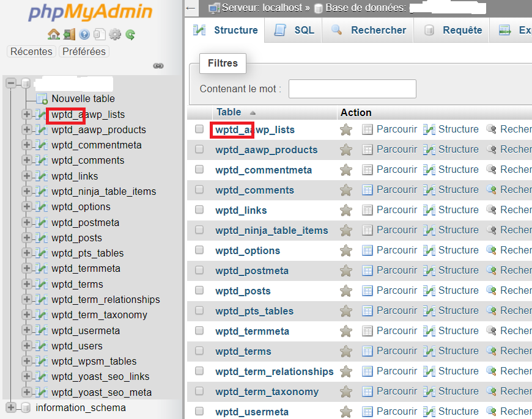Check the wptd_ninja_table_items row checkbox

pos(199,230)
